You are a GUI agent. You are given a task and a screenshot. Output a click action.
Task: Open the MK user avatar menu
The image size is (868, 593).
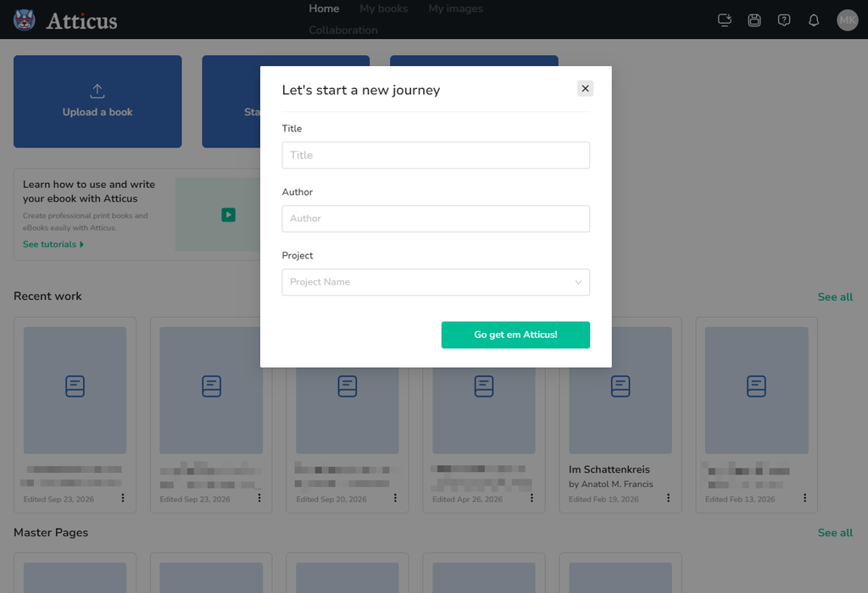coord(847,20)
